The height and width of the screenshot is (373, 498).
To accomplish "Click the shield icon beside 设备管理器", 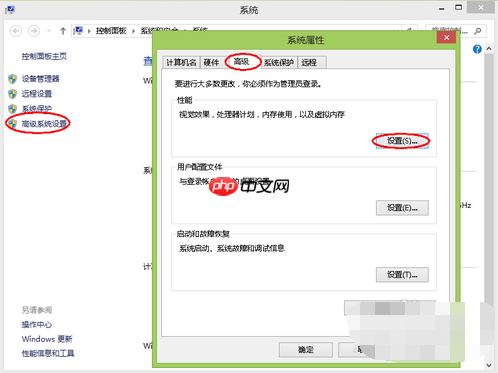I will pyautogui.click(x=12, y=79).
